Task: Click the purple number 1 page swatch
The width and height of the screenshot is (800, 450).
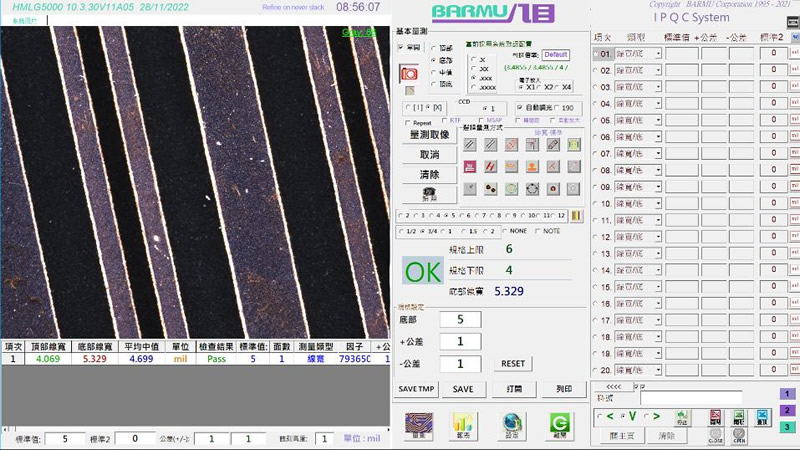Action: (x=786, y=394)
